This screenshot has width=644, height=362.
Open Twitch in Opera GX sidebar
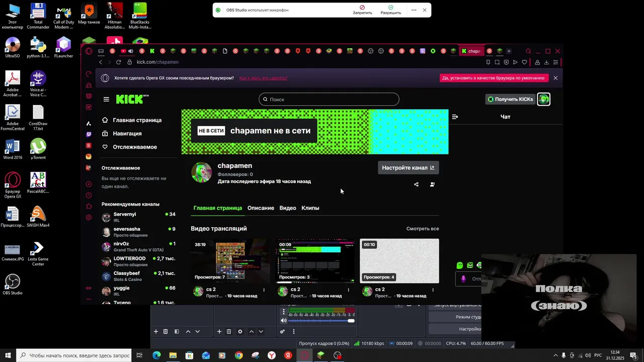click(x=89, y=134)
